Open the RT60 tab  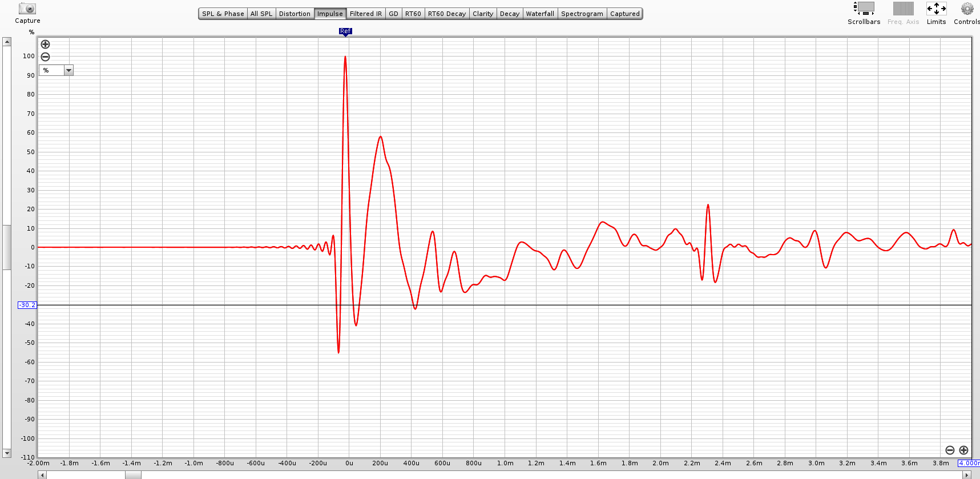413,14
